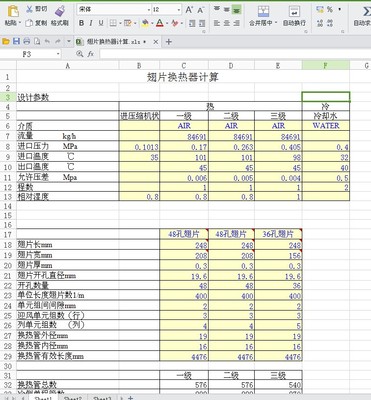Click the increase font size icon
The image size is (371, 400).
pyautogui.click(x=189, y=10)
